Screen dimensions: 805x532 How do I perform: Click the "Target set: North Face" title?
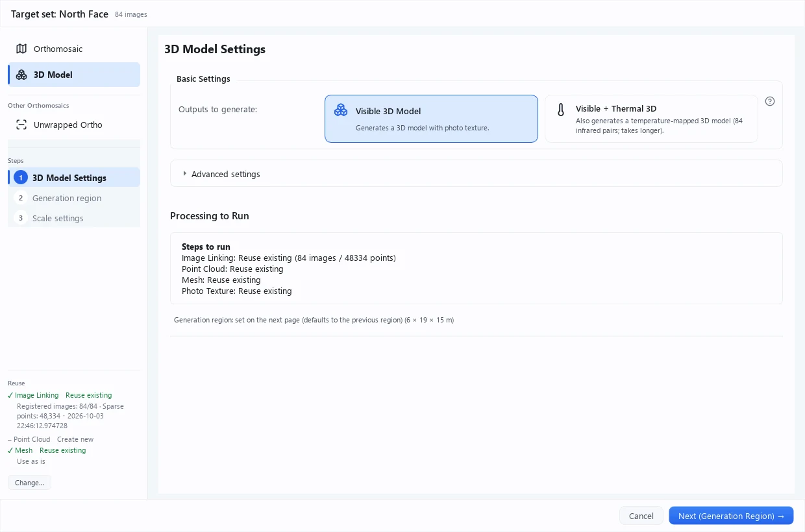pyautogui.click(x=60, y=14)
